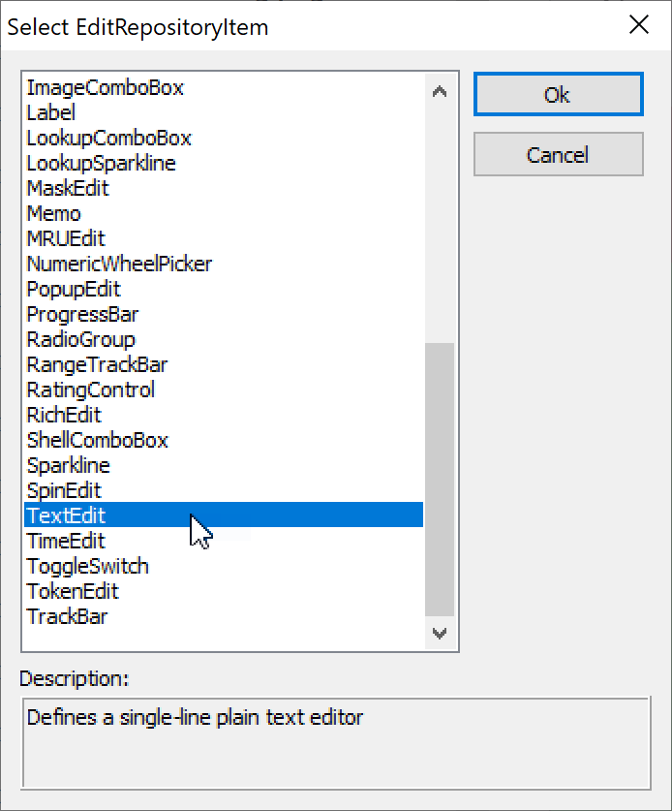Click the Ok button
The height and width of the screenshot is (811, 672).
[x=558, y=95]
